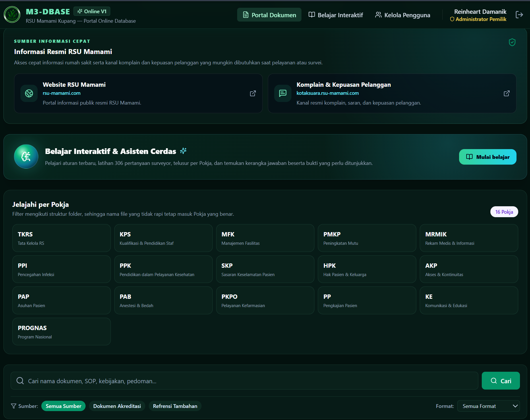This screenshot has height=420, width=530.
Task: Click the brain icon of Belajar Interaktif banner
Action: click(26, 157)
